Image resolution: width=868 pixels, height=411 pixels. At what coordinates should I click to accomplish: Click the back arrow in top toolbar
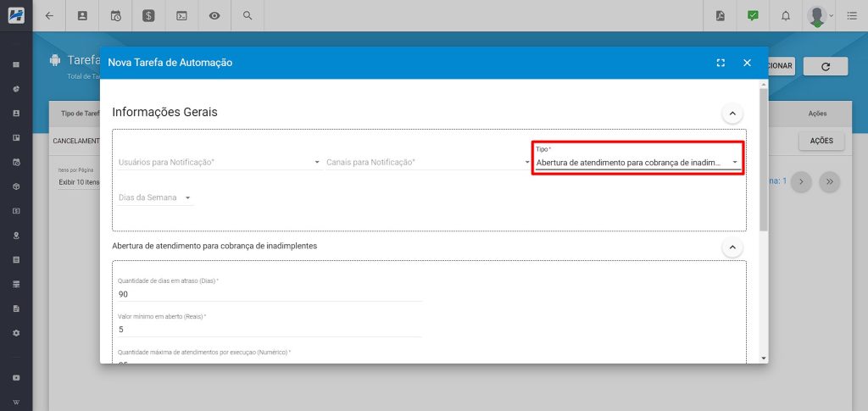[x=49, y=15]
